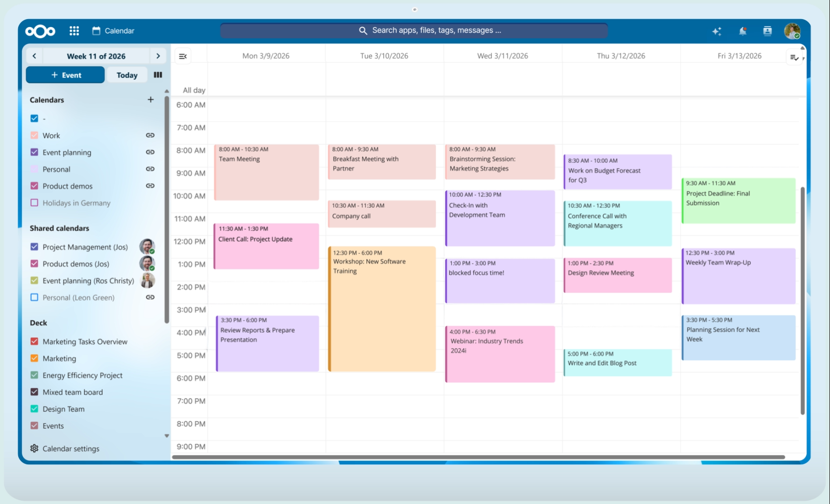Toggle Events deck calendar
The width and height of the screenshot is (830, 504).
click(x=34, y=426)
